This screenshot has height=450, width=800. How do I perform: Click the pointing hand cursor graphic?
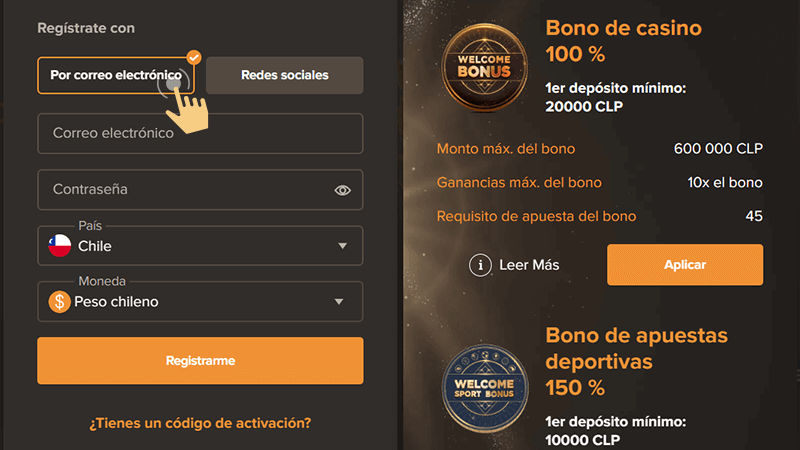[x=186, y=108]
